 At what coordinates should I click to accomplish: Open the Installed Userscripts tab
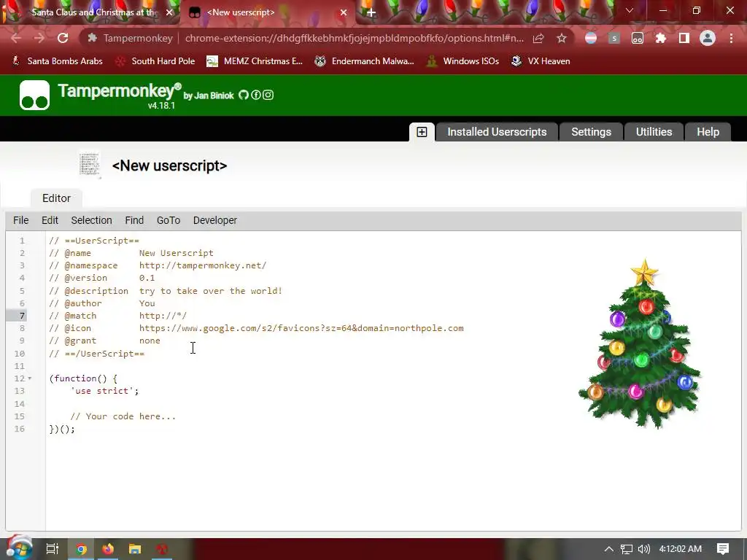click(497, 132)
